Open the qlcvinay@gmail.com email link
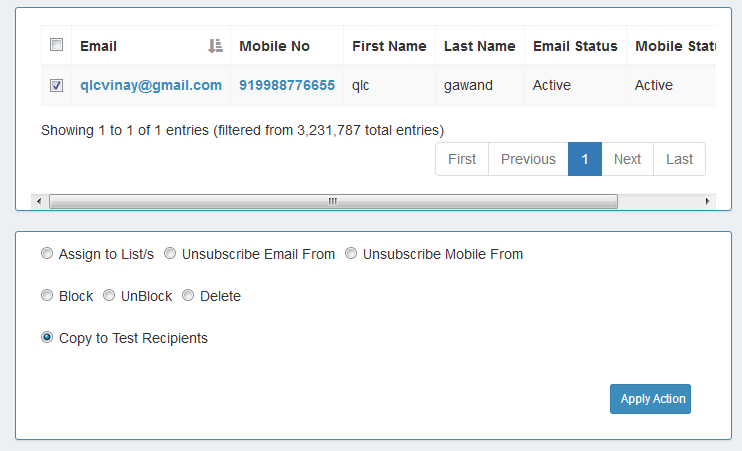Image resolution: width=742 pixels, height=451 pixels. (x=151, y=86)
